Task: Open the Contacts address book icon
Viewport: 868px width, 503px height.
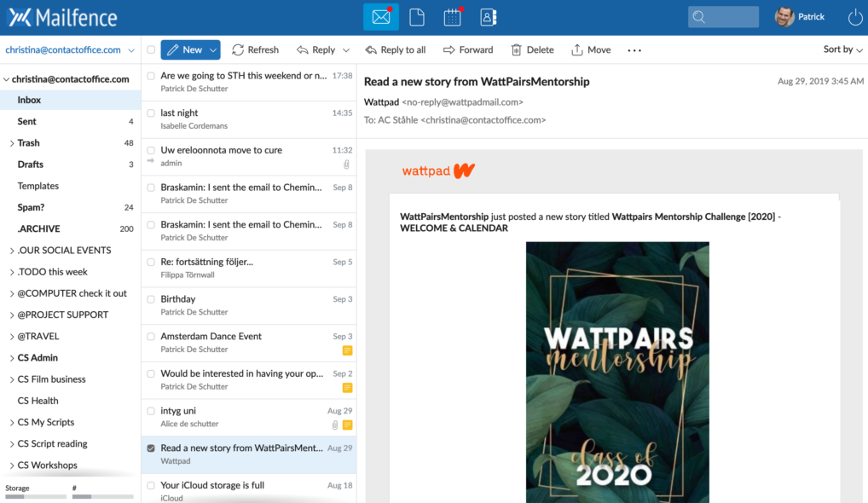Action: pyautogui.click(x=488, y=17)
